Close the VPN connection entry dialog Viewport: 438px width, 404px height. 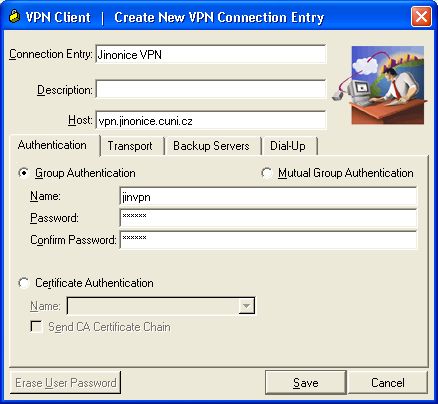[x=421, y=16]
